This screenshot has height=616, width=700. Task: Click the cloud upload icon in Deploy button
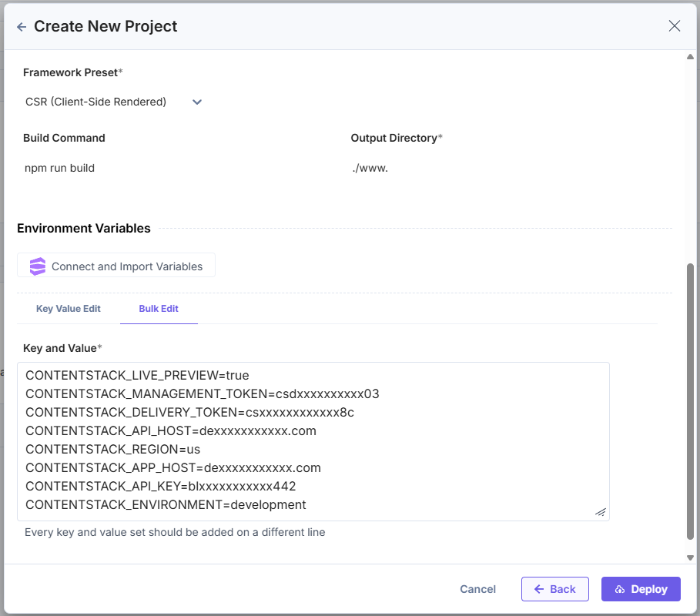pos(619,589)
